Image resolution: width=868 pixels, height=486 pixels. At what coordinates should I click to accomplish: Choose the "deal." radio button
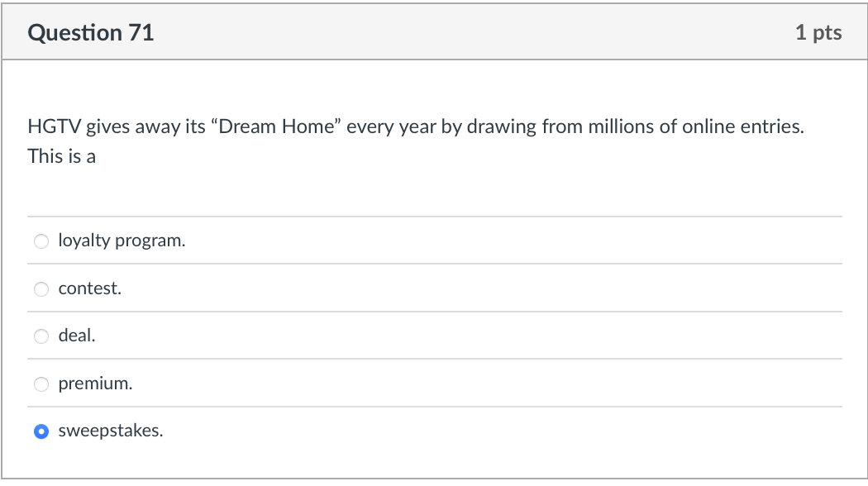pos(41,336)
